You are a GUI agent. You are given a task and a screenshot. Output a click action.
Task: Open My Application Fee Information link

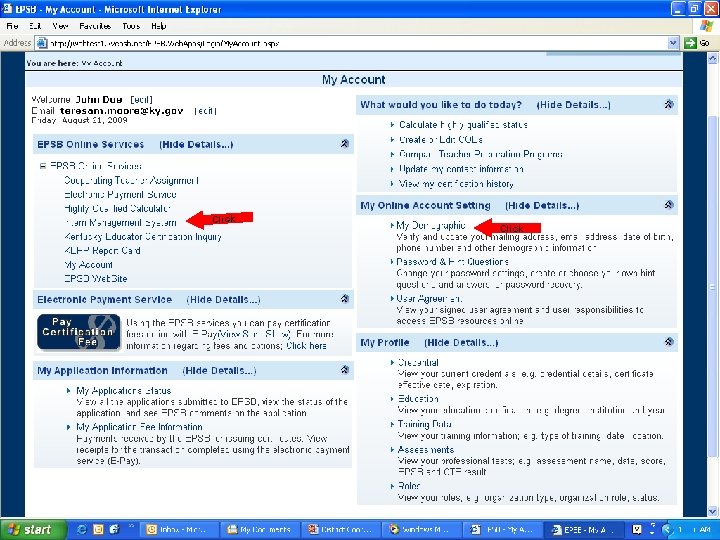[139, 427]
